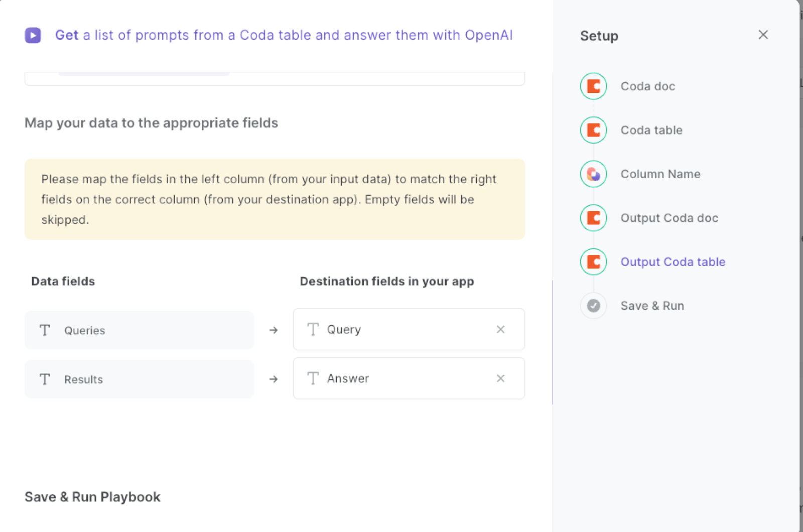803x532 pixels.
Task: Click the Data fields column header
Action: [63, 281]
